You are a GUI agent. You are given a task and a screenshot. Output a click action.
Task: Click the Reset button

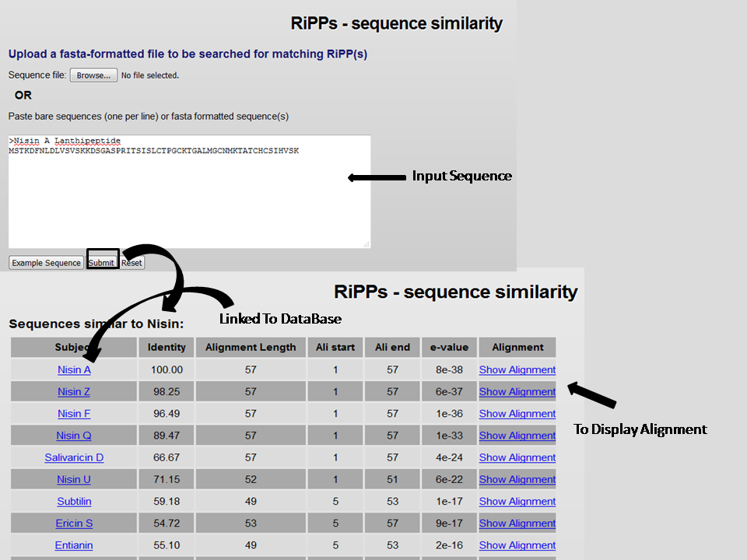(x=131, y=262)
